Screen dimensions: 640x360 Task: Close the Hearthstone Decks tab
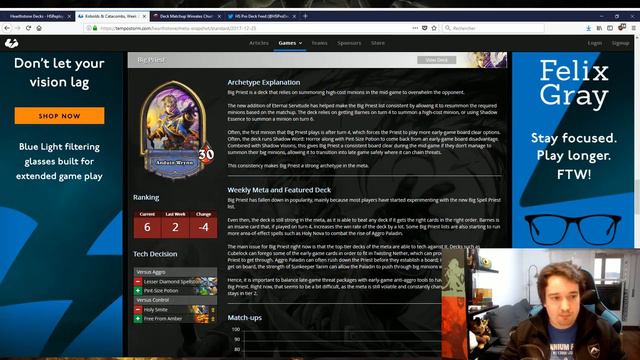click(x=69, y=17)
